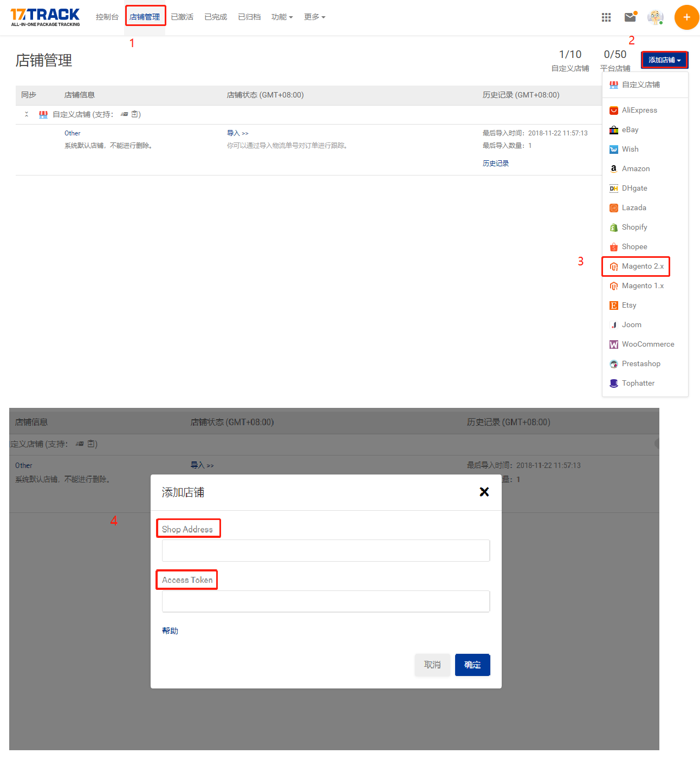Go to 控制台 tab

coord(107,17)
